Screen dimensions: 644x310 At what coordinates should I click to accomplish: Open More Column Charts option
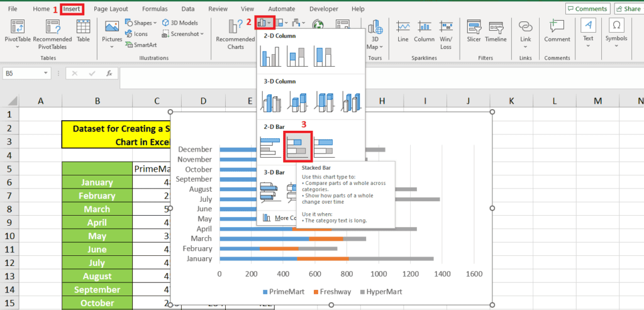279,218
